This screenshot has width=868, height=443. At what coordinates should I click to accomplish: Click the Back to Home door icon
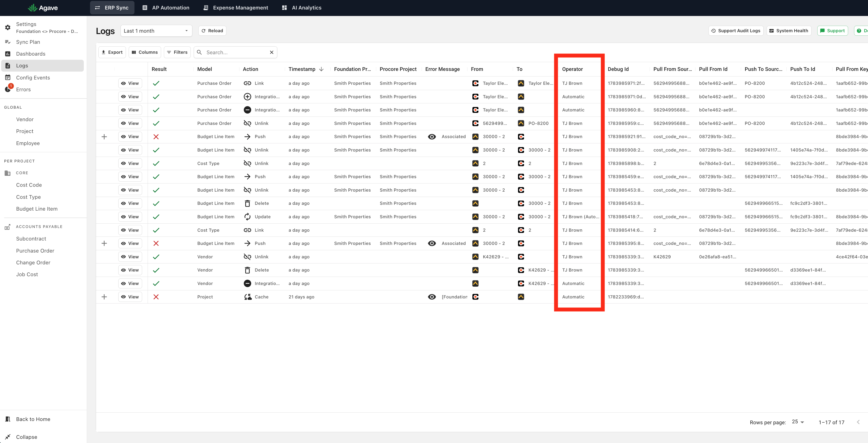(8, 419)
